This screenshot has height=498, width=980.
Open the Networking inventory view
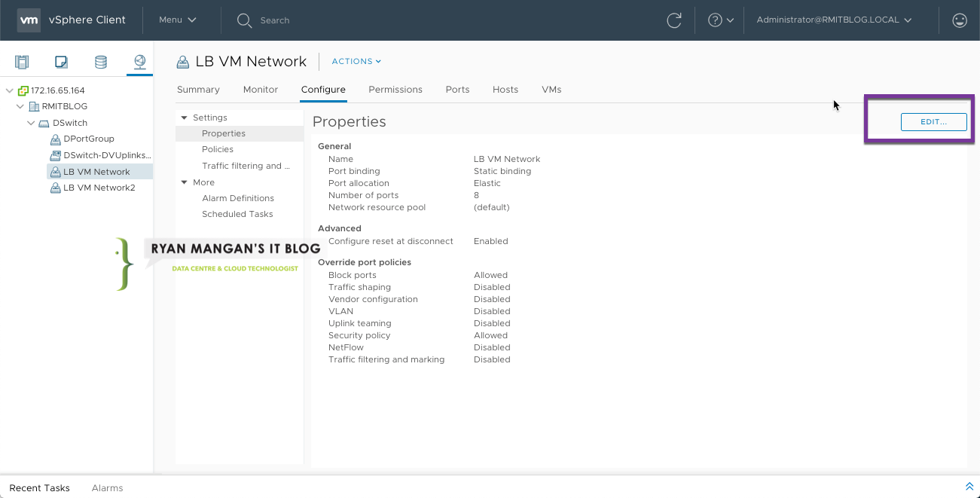click(x=140, y=62)
